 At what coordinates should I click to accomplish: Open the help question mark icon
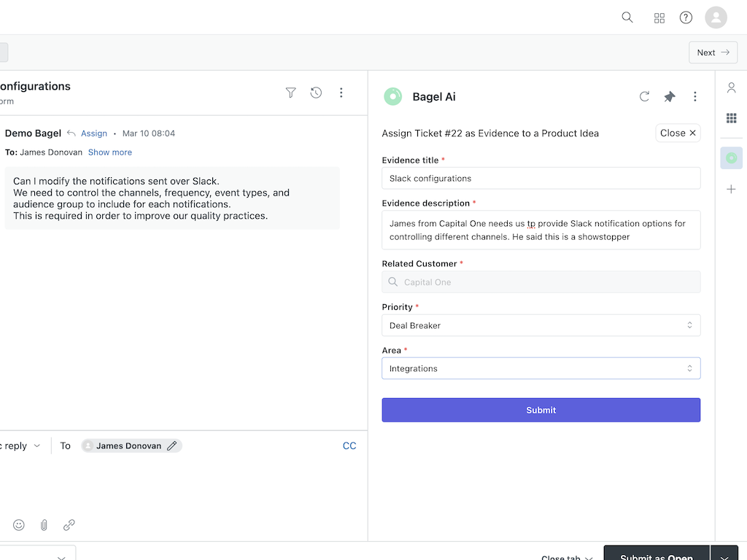pyautogui.click(x=686, y=17)
